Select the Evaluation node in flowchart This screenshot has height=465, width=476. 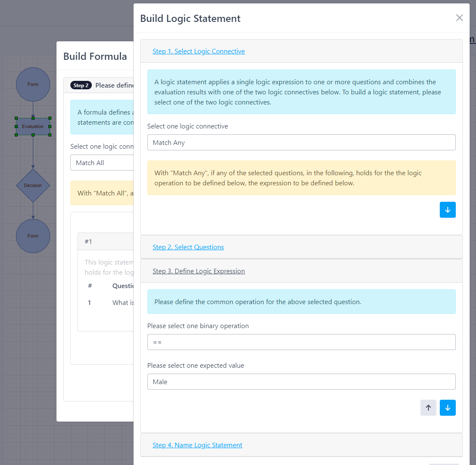pos(33,126)
